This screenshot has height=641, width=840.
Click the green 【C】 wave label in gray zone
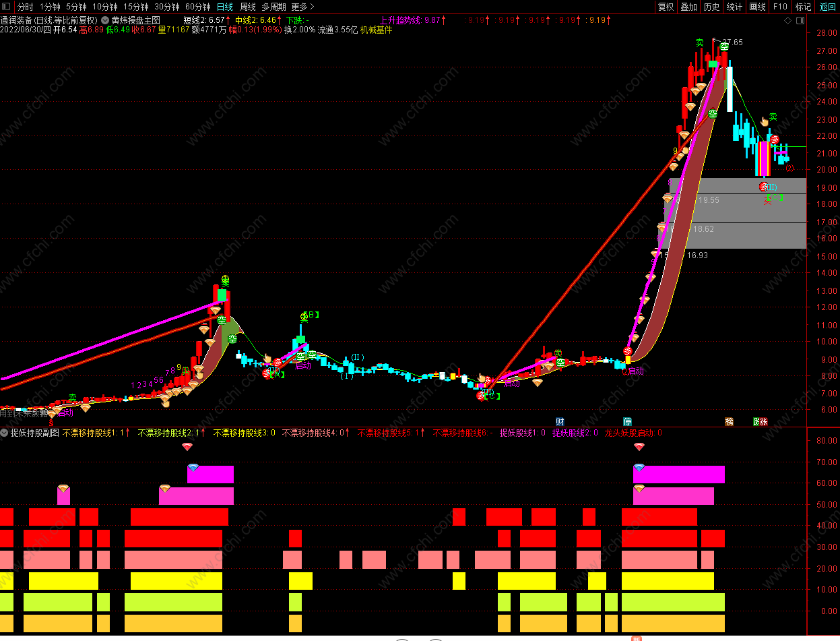tap(775, 197)
